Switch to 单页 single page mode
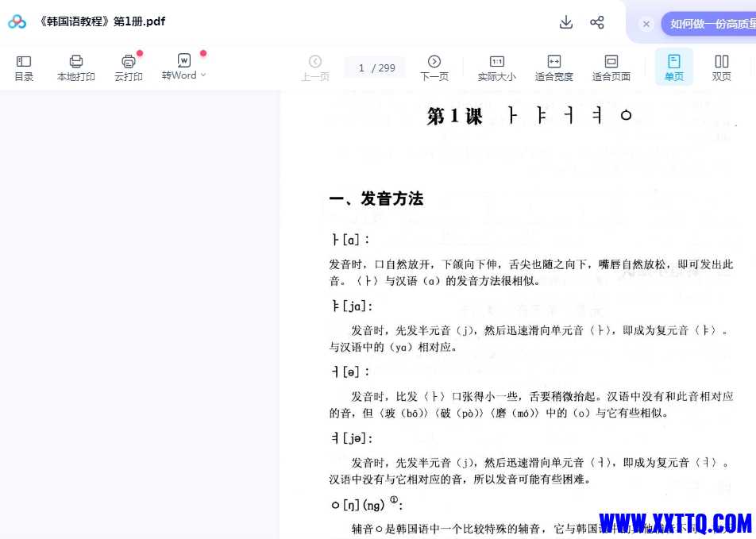The height and width of the screenshot is (539, 756). 673,67
